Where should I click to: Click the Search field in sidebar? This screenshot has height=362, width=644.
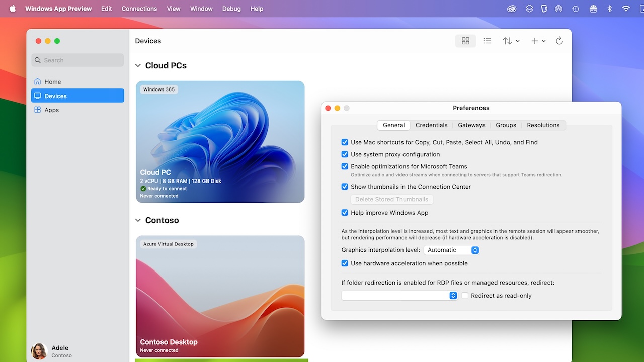pyautogui.click(x=77, y=60)
